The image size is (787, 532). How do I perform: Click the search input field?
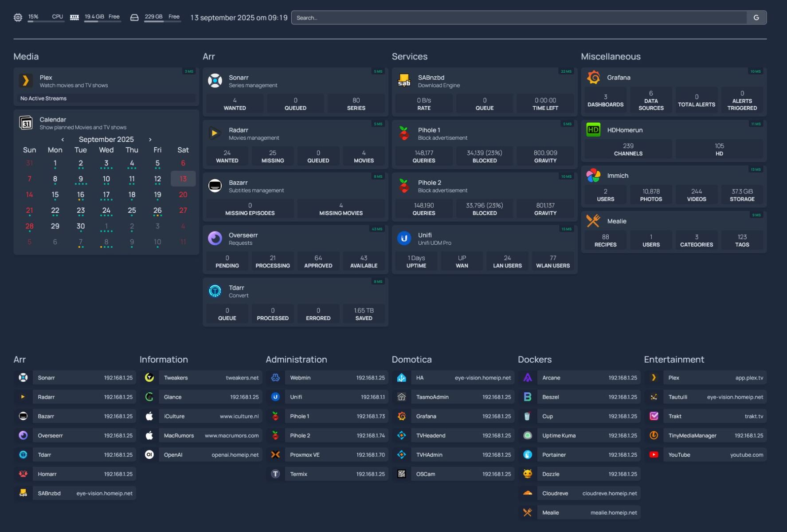pos(519,18)
